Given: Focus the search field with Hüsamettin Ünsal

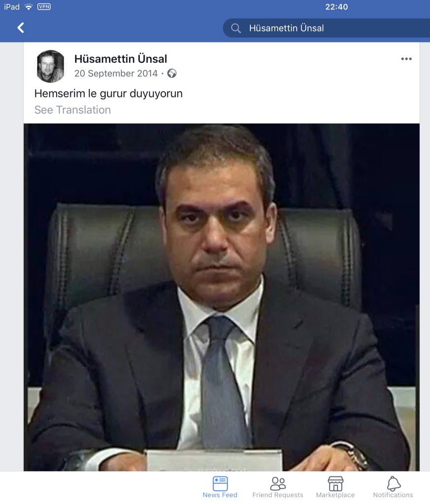Looking at the screenshot, I should pos(326,28).
